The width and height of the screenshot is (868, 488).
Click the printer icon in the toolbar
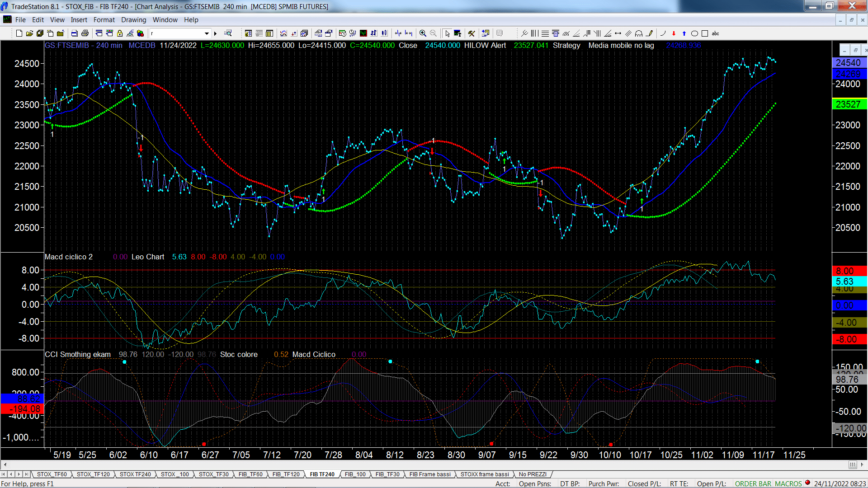(85, 33)
